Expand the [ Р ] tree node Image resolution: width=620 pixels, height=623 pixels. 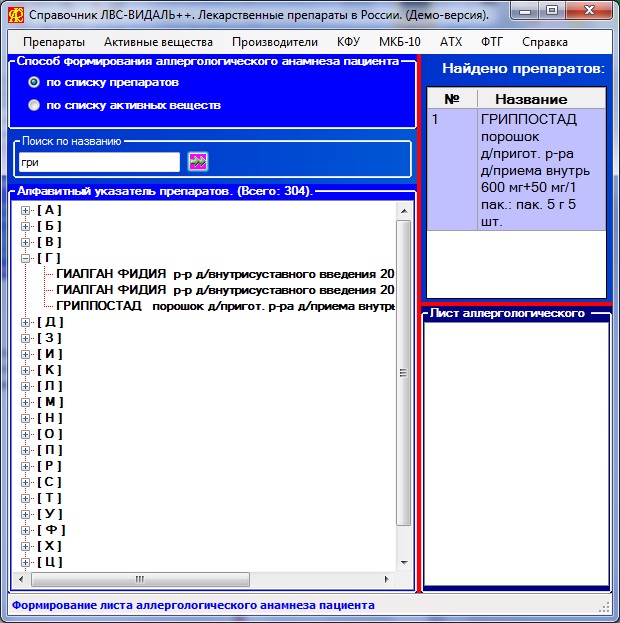(25, 466)
